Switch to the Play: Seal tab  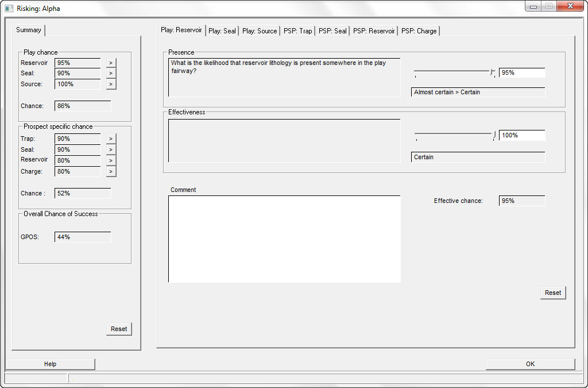pyautogui.click(x=222, y=31)
